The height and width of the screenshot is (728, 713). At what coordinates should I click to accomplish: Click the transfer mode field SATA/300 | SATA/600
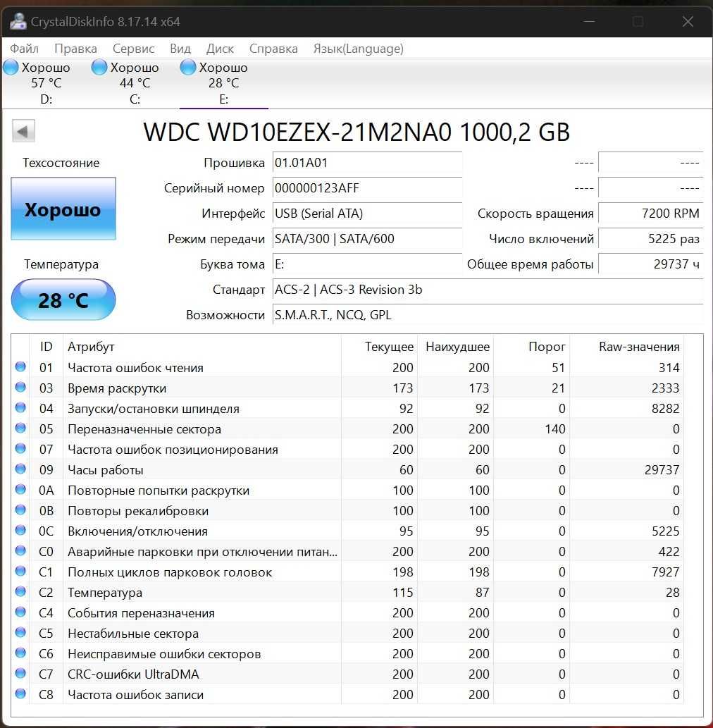(x=367, y=239)
